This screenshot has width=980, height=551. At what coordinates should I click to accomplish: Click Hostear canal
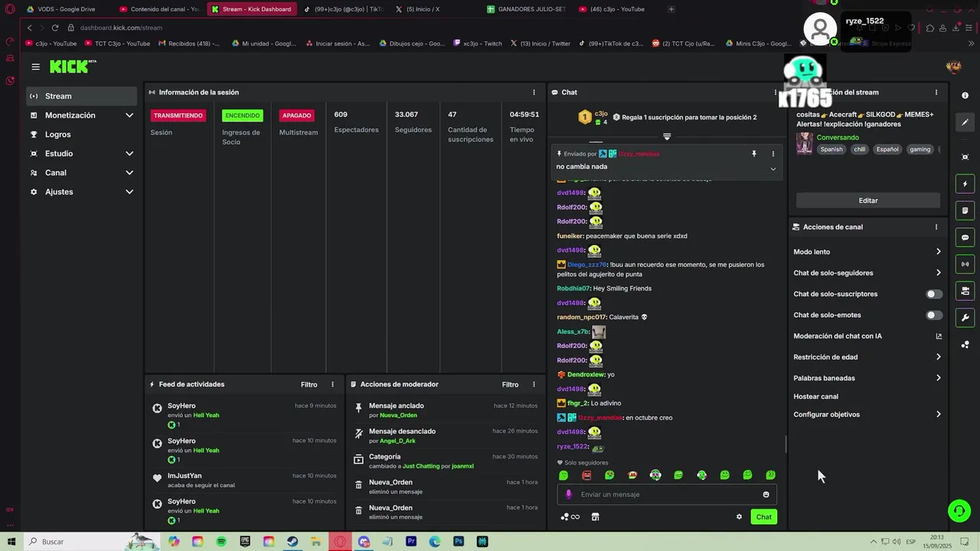(815, 396)
